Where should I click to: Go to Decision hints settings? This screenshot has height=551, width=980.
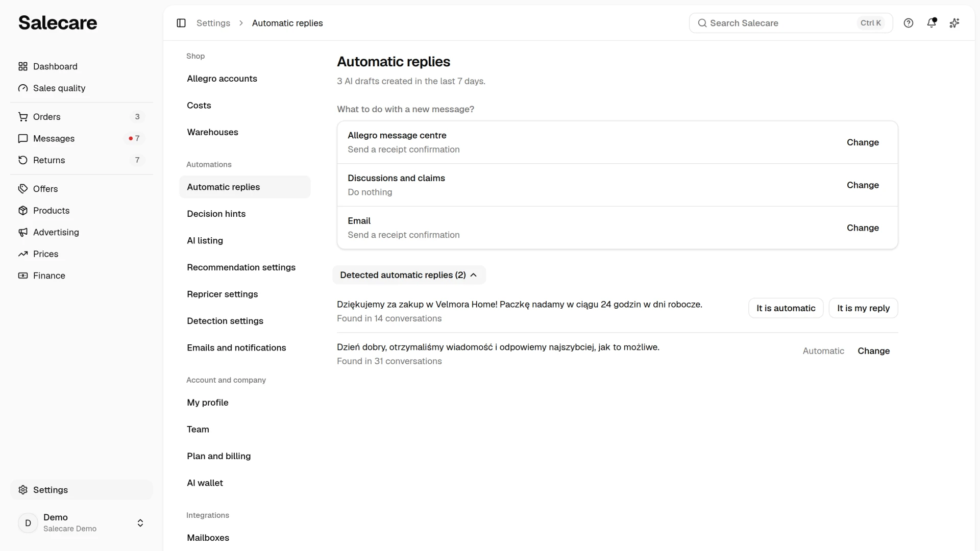(244, 214)
